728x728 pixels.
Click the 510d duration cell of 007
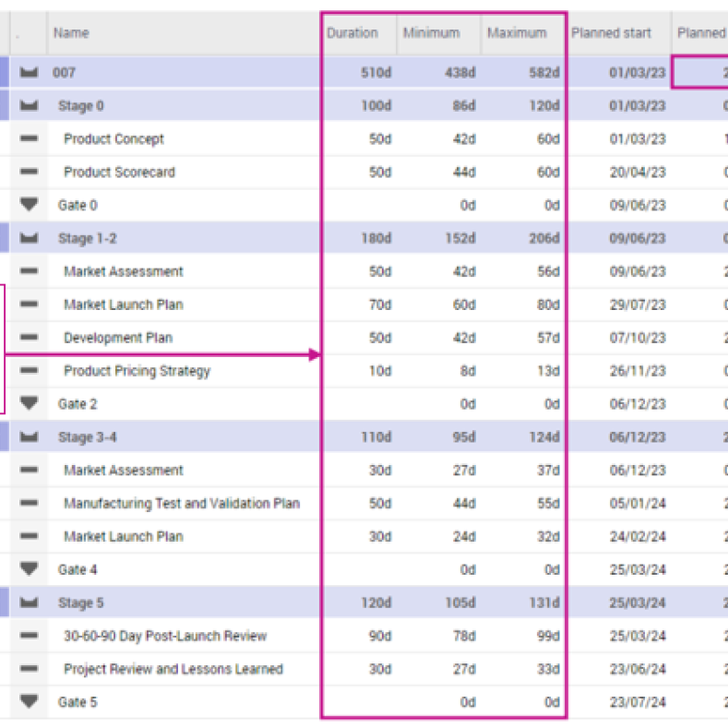(376, 73)
